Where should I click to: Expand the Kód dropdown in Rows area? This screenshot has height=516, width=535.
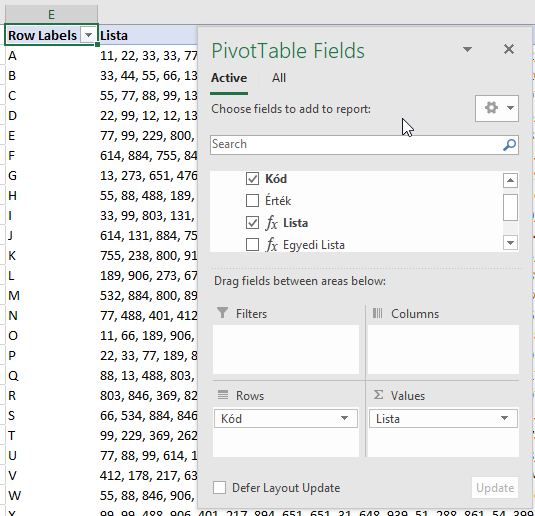(344, 418)
